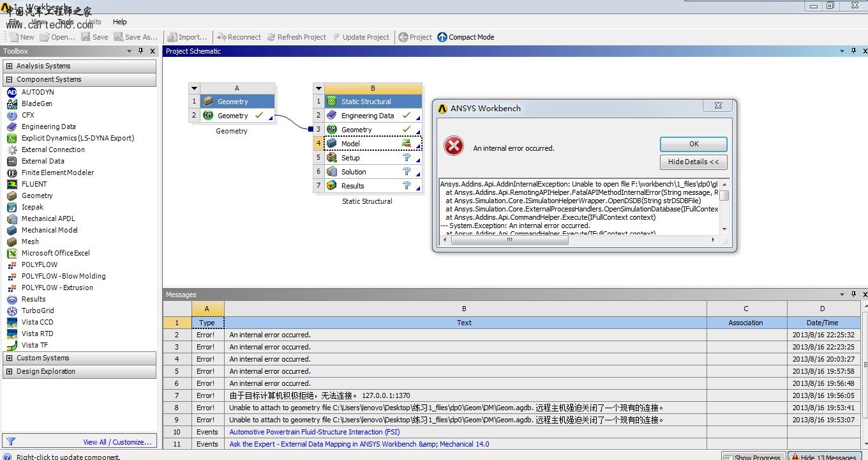Select the POLYFLOW - Extrusion icon
This screenshot has width=868, height=460.
(11, 287)
